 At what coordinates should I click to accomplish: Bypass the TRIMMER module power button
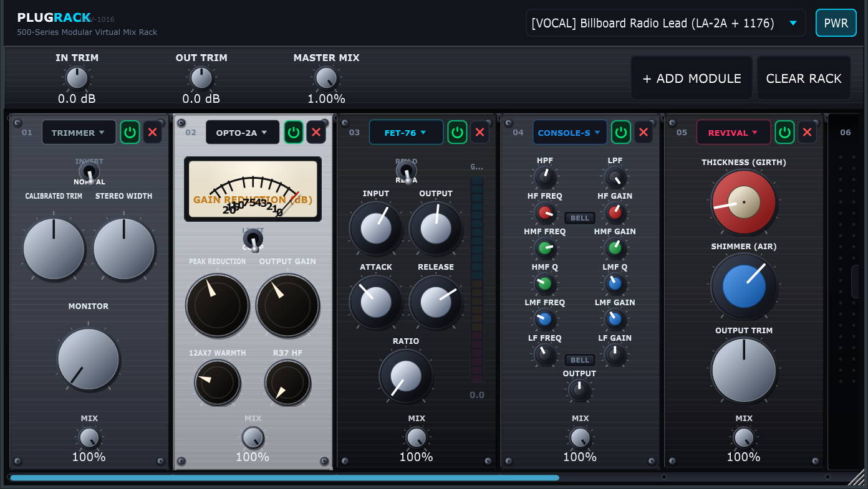[x=130, y=132]
